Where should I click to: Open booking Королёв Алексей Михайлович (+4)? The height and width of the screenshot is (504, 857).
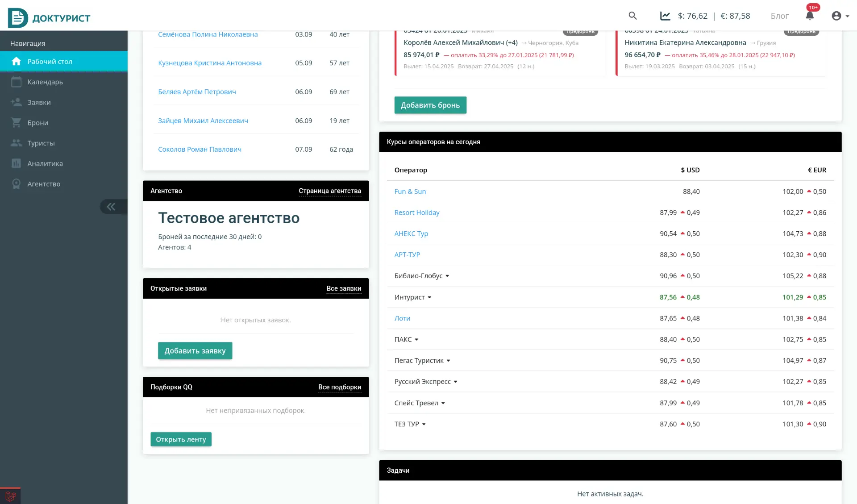(x=461, y=43)
